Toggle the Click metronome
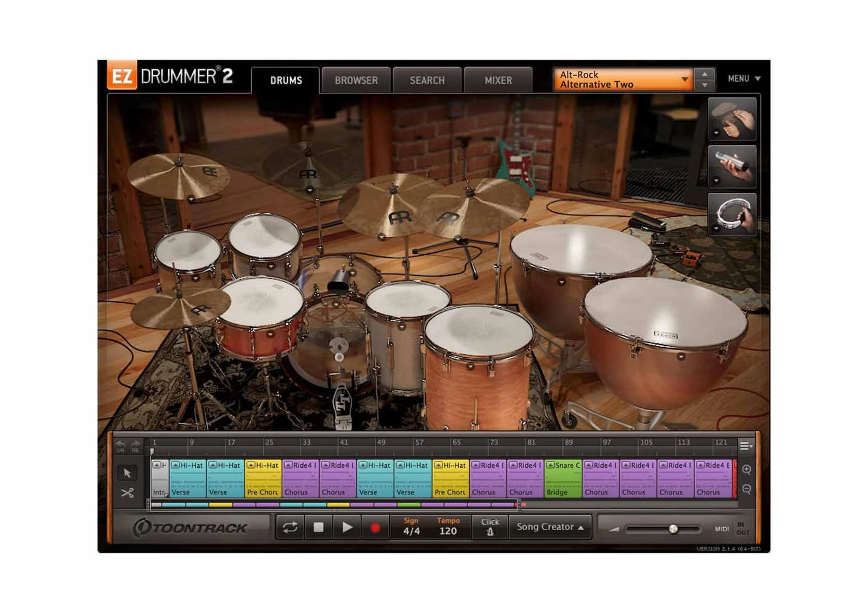The image size is (868, 613). tap(490, 527)
